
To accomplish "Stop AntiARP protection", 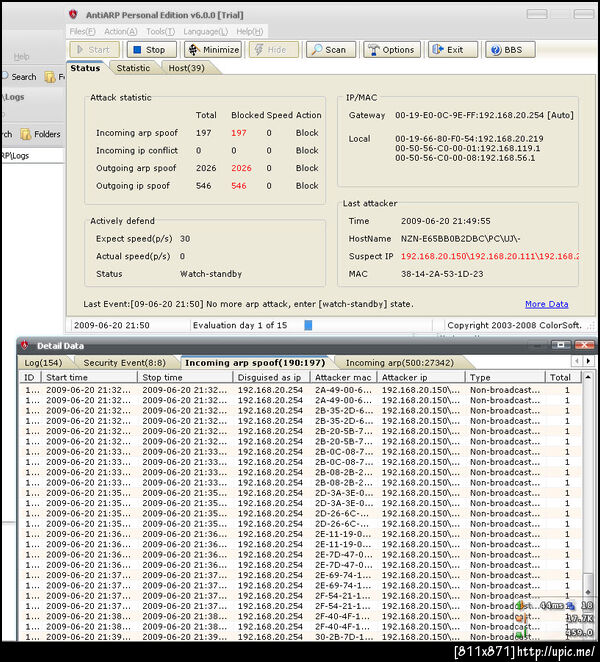I will (152, 50).
